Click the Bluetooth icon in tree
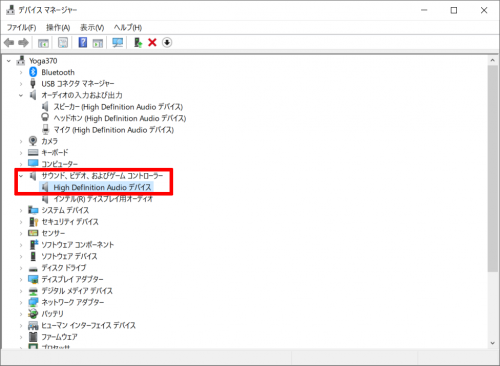500x366 pixels. tap(33, 72)
